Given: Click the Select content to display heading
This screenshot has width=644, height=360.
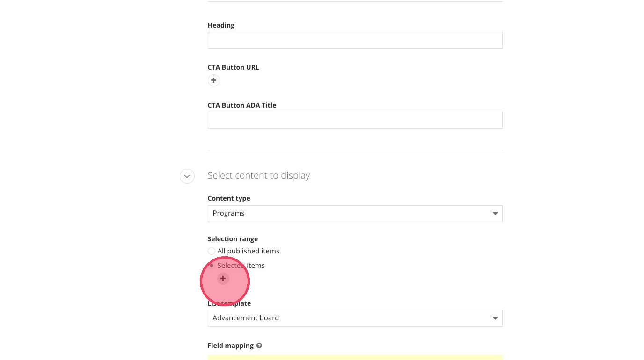Looking at the screenshot, I should coord(258,175).
